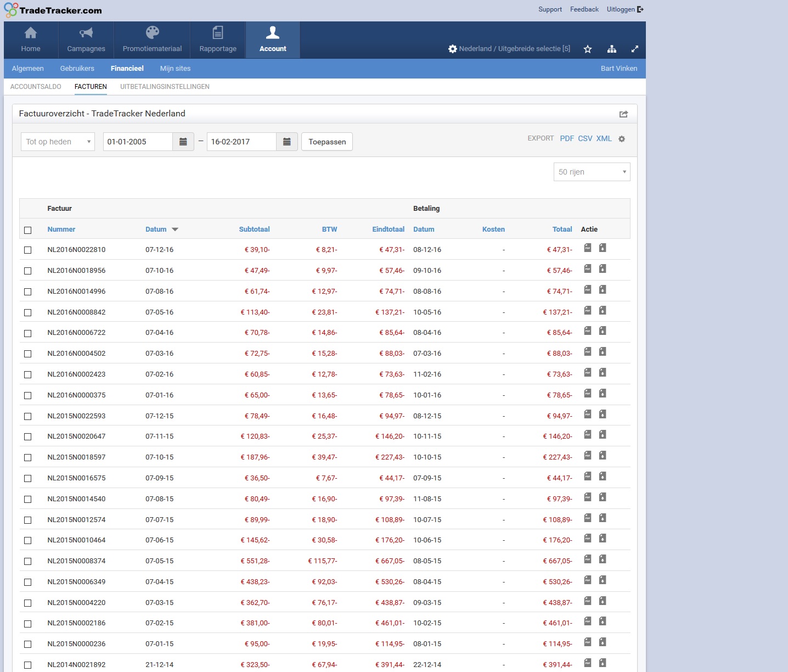
Task: Open the Financieel submenu
Action: pos(127,69)
